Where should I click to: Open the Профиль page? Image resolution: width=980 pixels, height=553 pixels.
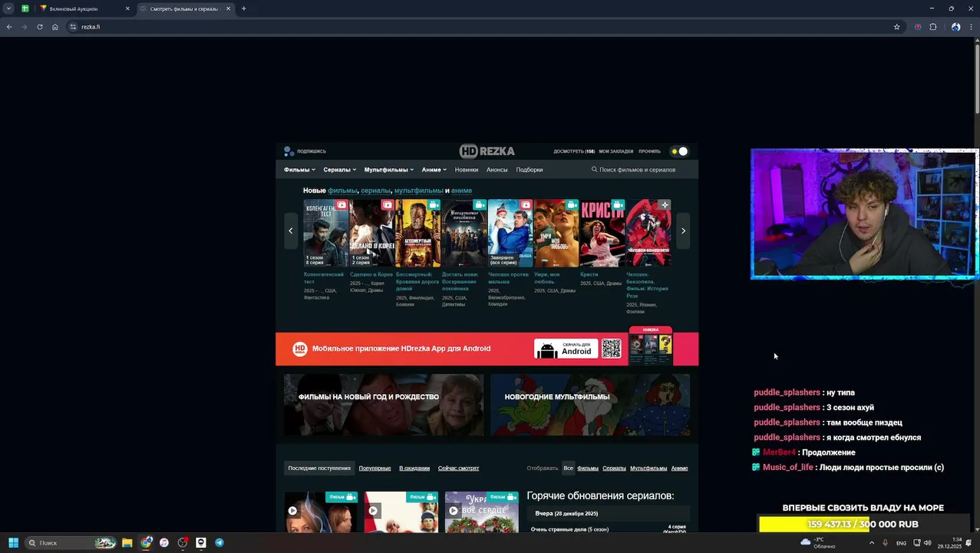tap(649, 151)
